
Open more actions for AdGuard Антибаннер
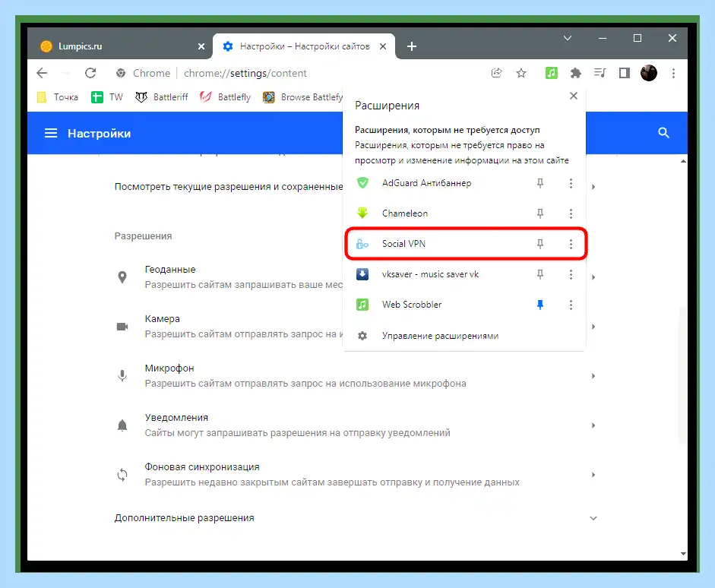[571, 183]
